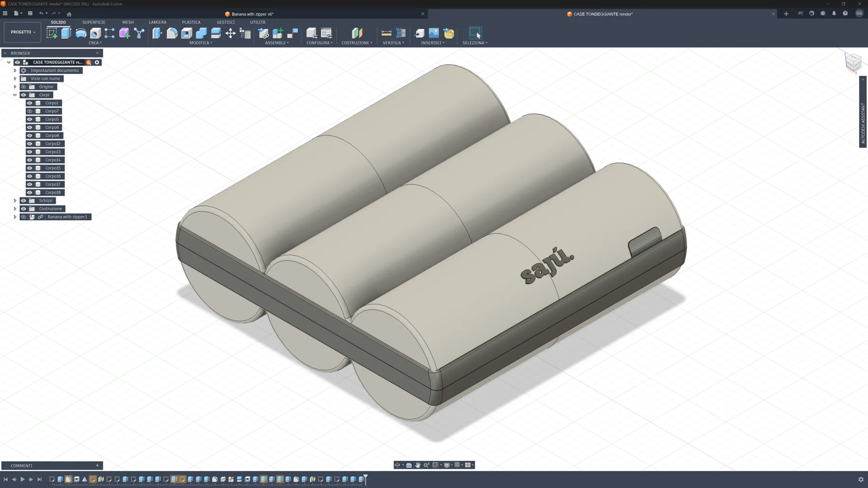This screenshot has width=868, height=488.
Task: Click the Move/Copy arrows icon
Action: point(231,33)
